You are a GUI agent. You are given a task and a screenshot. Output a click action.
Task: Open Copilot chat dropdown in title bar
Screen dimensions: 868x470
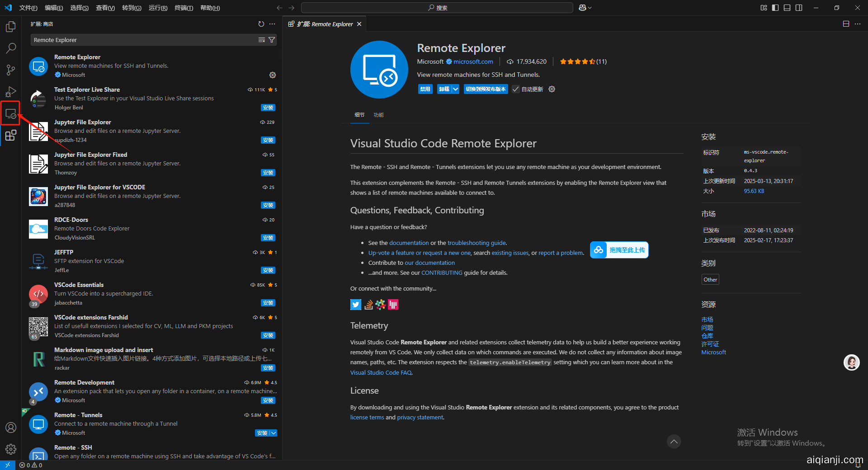585,8
